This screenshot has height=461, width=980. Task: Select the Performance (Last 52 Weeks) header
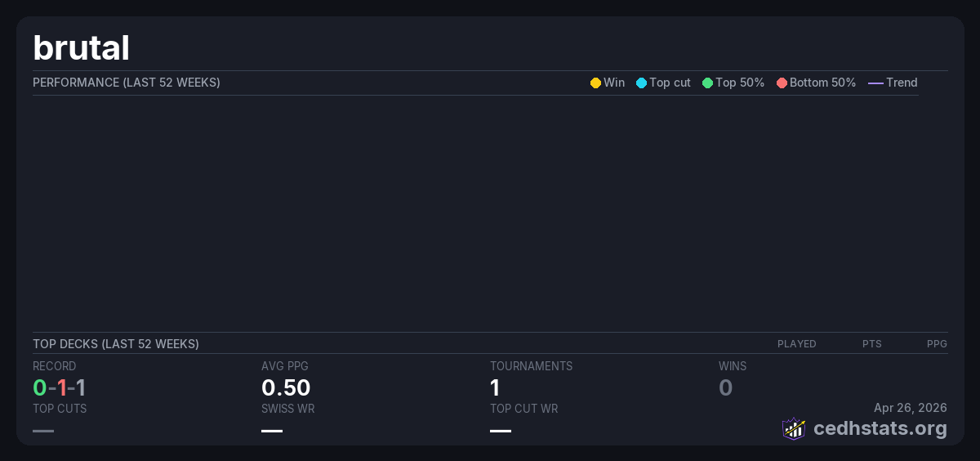pos(127,83)
